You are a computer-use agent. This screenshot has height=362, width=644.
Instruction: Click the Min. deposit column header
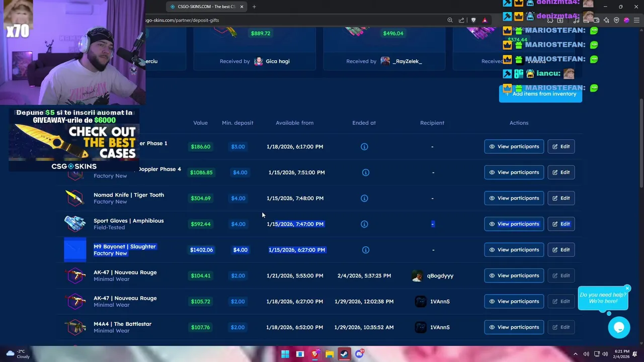click(237, 123)
